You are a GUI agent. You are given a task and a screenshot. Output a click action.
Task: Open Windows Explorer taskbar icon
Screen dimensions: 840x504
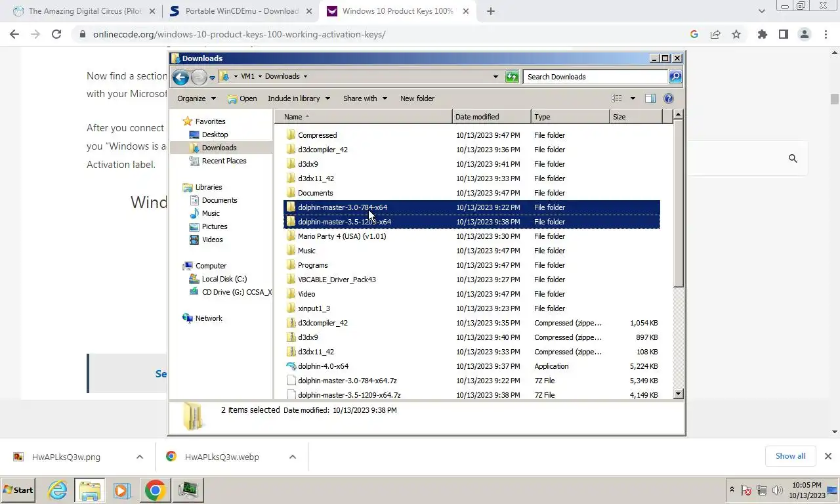pos(90,490)
